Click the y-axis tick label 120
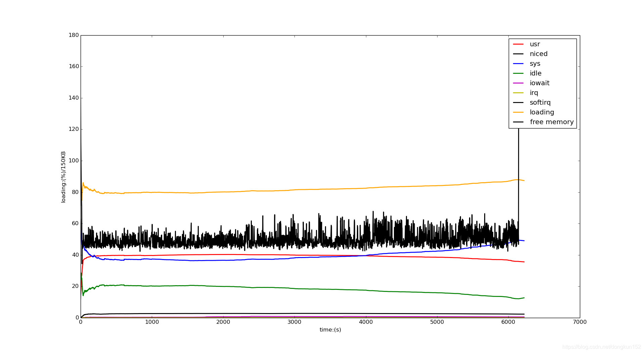The image size is (644, 353). pos(74,129)
